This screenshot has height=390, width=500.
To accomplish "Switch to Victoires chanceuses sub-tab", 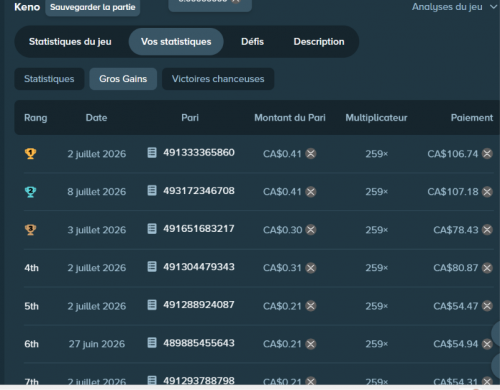I will 218,79.
